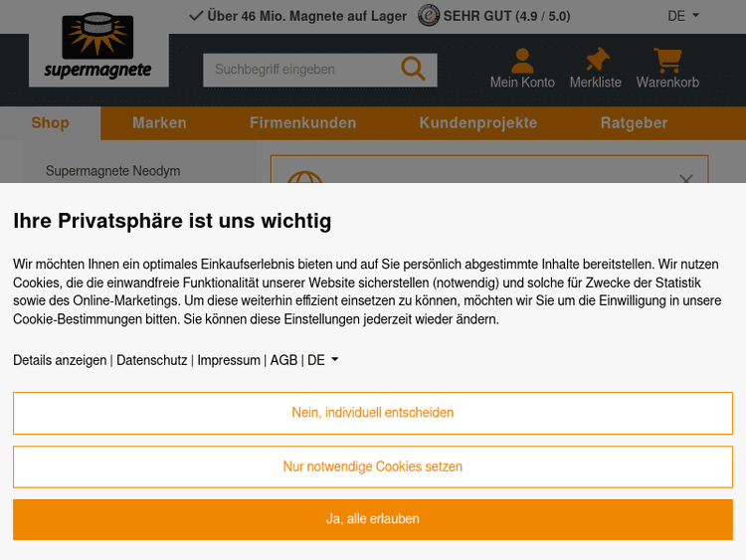The height and width of the screenshot is (560, 746).
Task: Select the Shop tab
Action: point(51,123)
